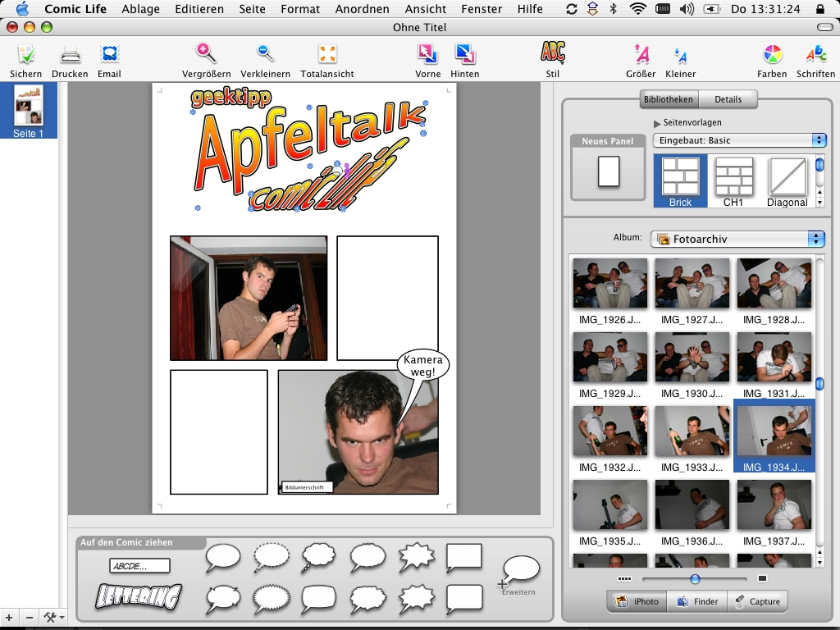Screen dimensions: 840x630
Task: Select the CH1 page template
Action: pos(733,181)
